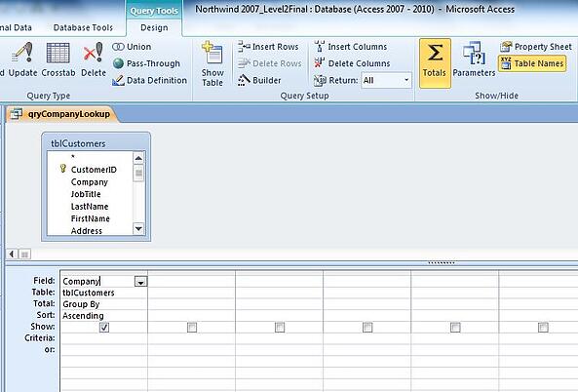This screenshot has width=578, height=392.
Task: Select FirstName field in tblCustomers
Action: pos(91,218)
